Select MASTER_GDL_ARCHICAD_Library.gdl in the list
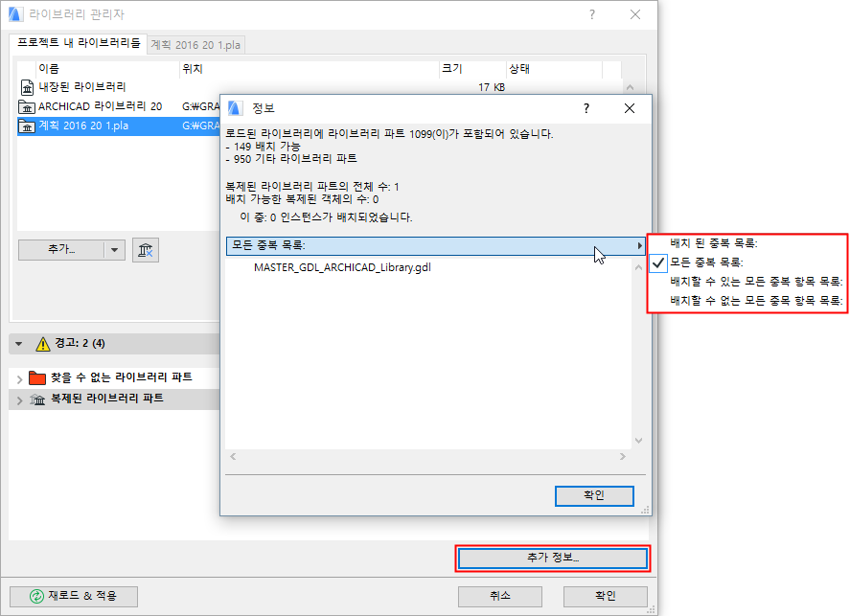The width and height of the screenshot is (850, 616). click(x=343, y=267)
